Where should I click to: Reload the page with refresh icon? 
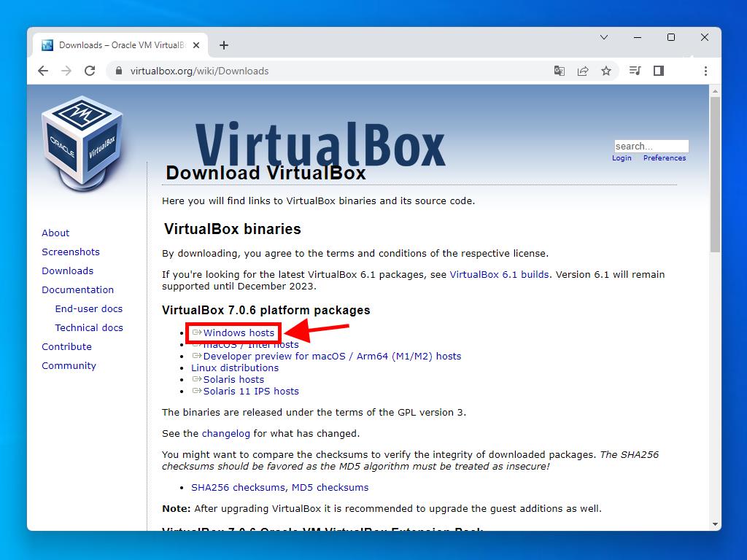pyautogui.click(x=90, y=71)
